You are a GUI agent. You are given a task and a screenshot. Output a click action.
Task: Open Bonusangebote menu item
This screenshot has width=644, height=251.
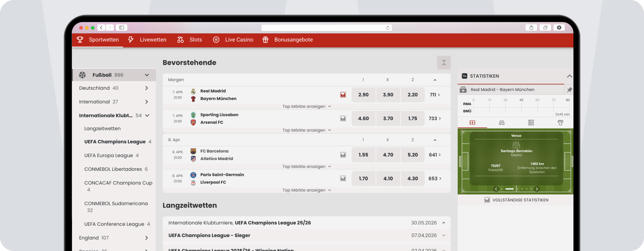[x=288, y=40]
